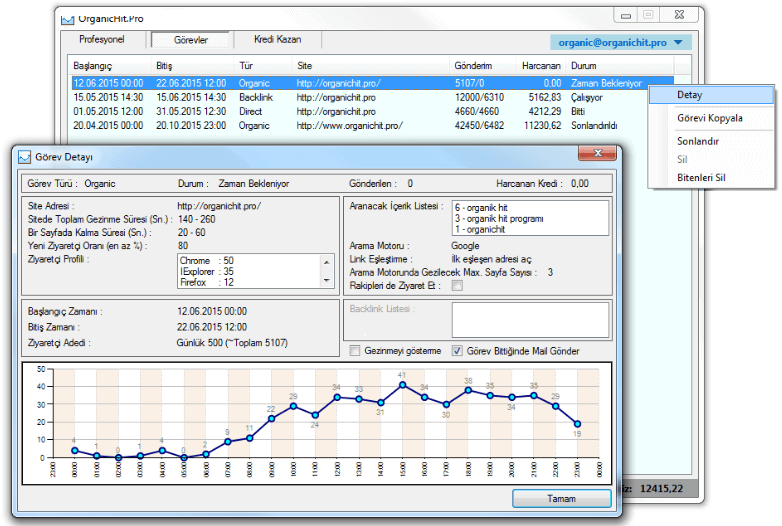Screen dimensions: 782x526
Task: Select the Organic row with status Sonlandırıldı
Action: tap(372, 125)
